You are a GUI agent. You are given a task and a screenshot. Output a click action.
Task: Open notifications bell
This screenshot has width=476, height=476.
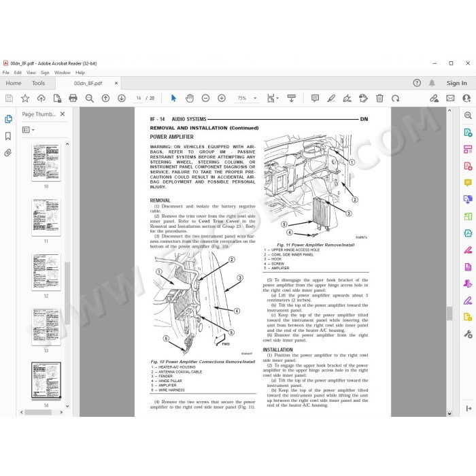(432, 83)
